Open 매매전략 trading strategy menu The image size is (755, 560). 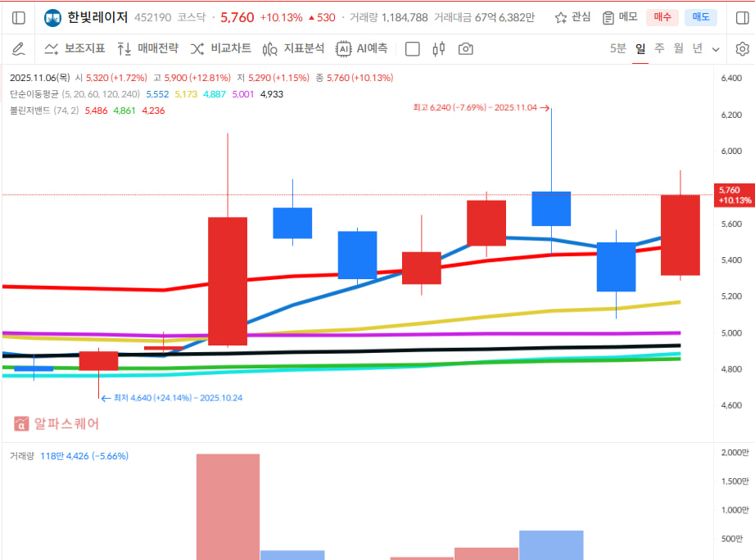coord(147,49)
